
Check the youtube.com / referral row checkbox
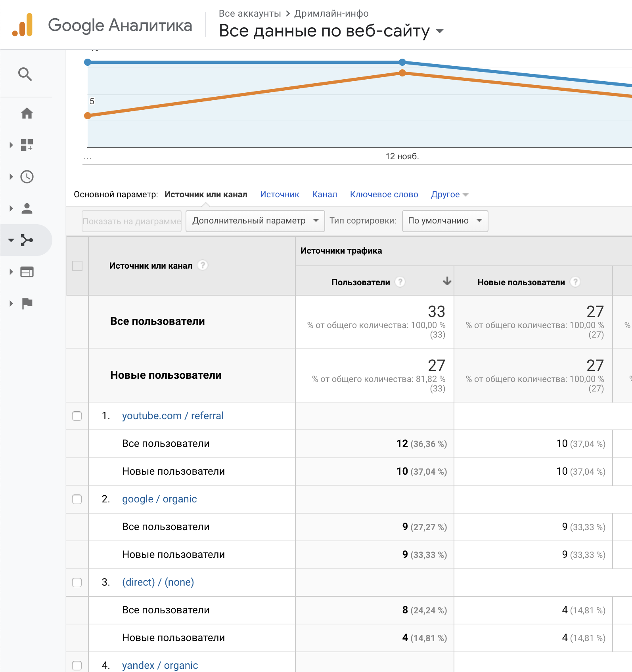pos(77,416)
